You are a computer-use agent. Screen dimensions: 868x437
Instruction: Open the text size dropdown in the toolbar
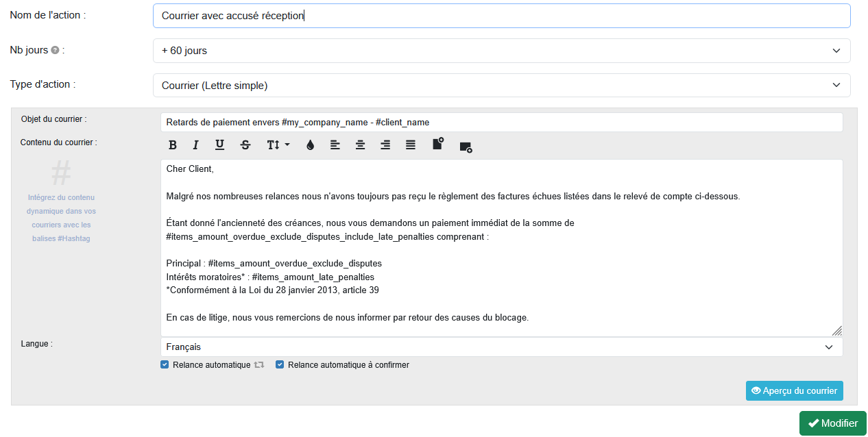pyautogui.click(x=277, y=145)
